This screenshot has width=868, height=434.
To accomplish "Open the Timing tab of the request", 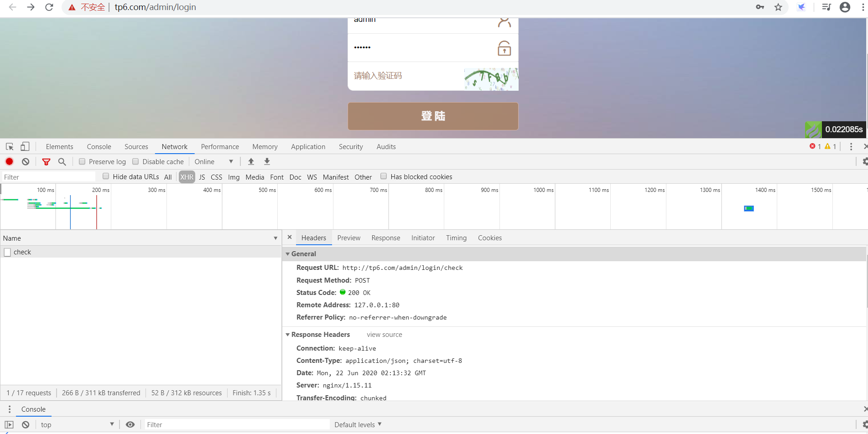I will [x=456, y=238].
